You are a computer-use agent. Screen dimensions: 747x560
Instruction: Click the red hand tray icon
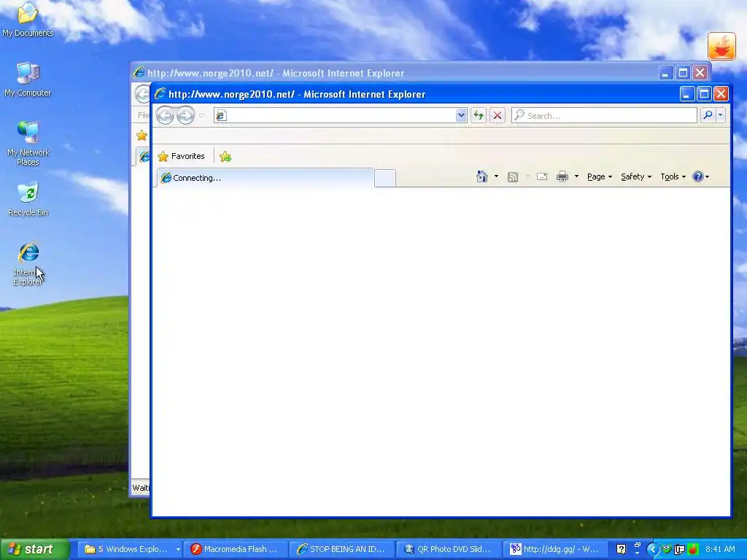pyautogui.click(x=693, y=550)
